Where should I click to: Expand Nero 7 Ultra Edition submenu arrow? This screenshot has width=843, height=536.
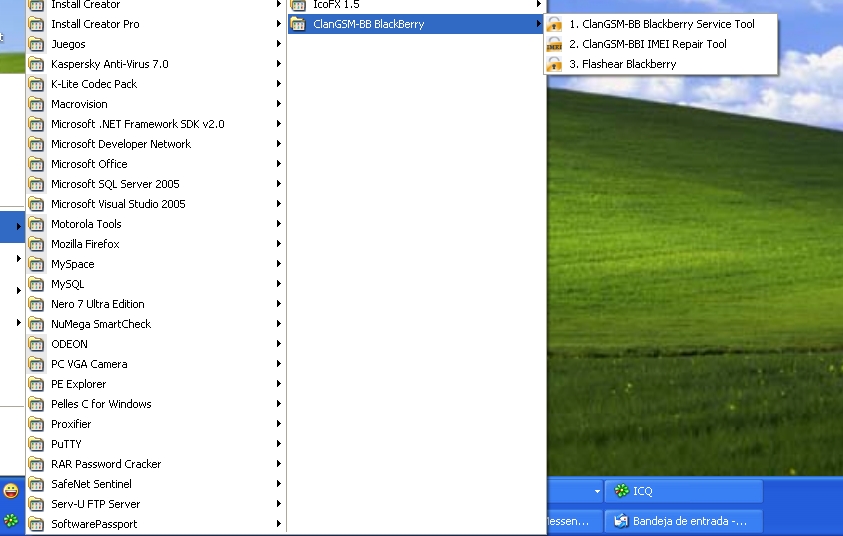click(x=278, y=304)
